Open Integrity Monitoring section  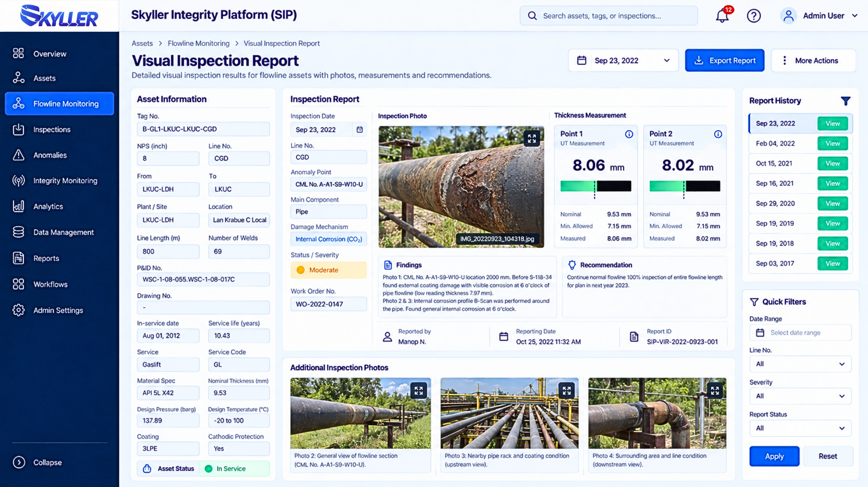[x=59, y=181]
